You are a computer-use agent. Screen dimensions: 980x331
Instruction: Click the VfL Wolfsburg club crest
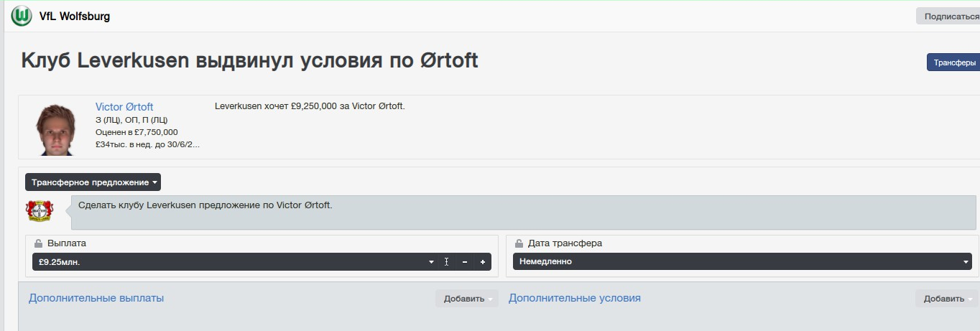tap(22, 16)
